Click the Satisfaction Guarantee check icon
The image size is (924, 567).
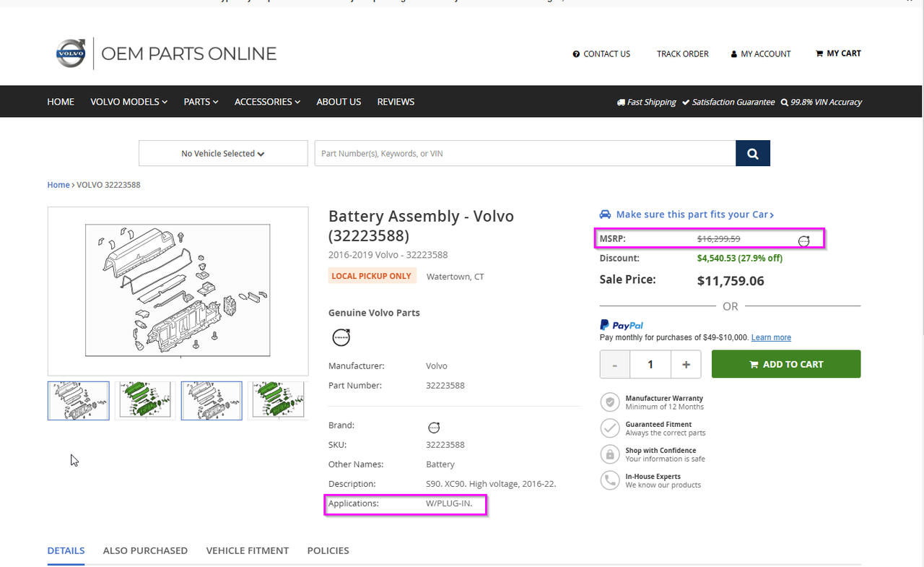[686, 103]
